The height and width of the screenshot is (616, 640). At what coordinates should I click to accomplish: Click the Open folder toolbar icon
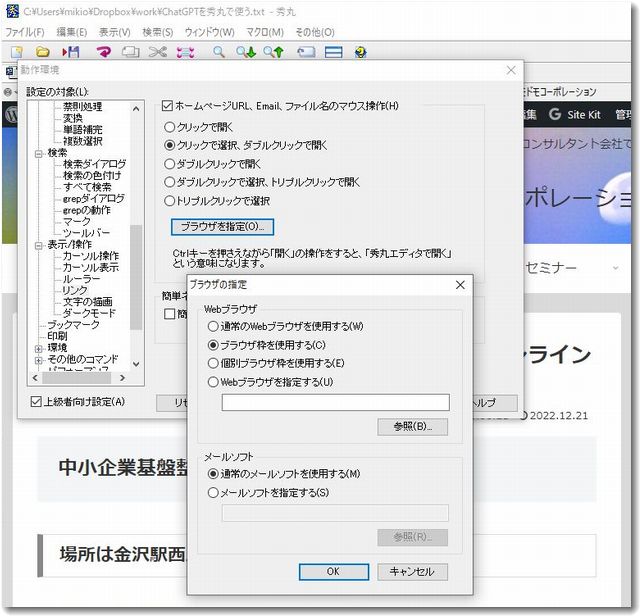click(x=43, y=51)
